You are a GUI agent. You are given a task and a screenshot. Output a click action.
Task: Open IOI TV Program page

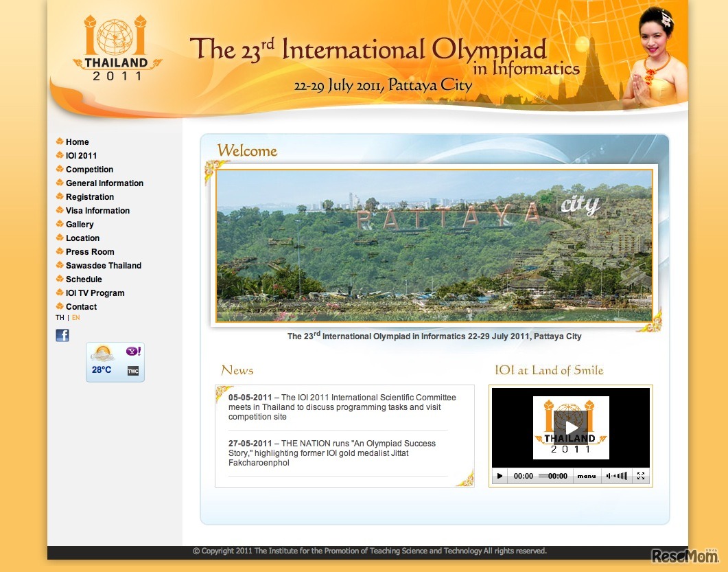(x=95, y=293)
